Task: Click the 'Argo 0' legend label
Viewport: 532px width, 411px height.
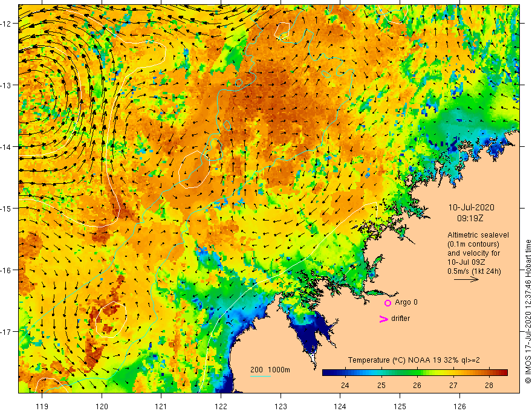Action: (406, 302)
